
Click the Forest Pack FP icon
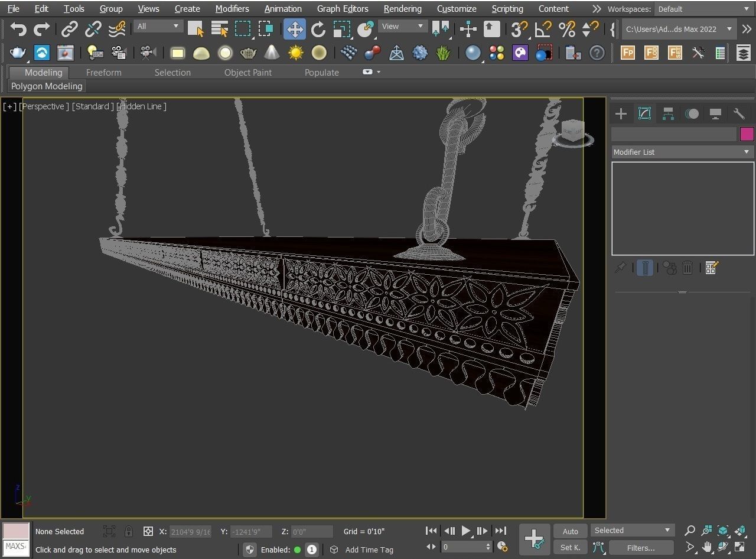628,53
